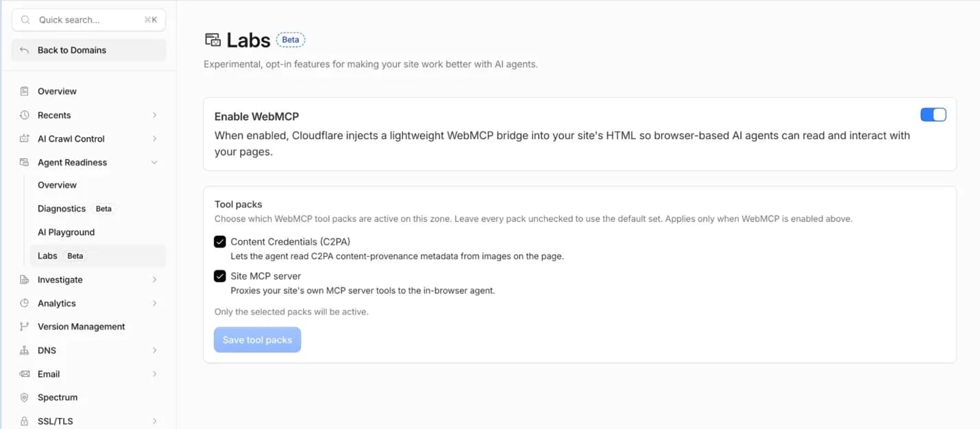Viewport: 980px width, 429px height.
Task: Click the Analytics pie chart icon
Action: [25, 303]
